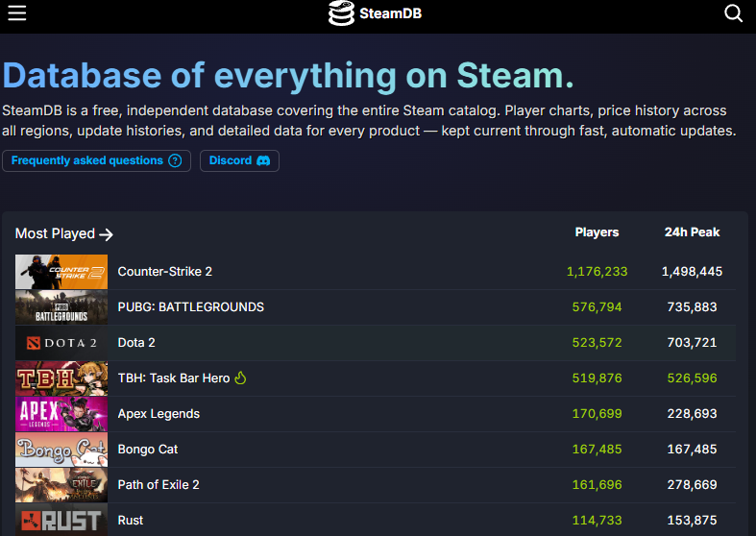Click the SteamDB logo icon
756x536 pixels.
(341, 13)
